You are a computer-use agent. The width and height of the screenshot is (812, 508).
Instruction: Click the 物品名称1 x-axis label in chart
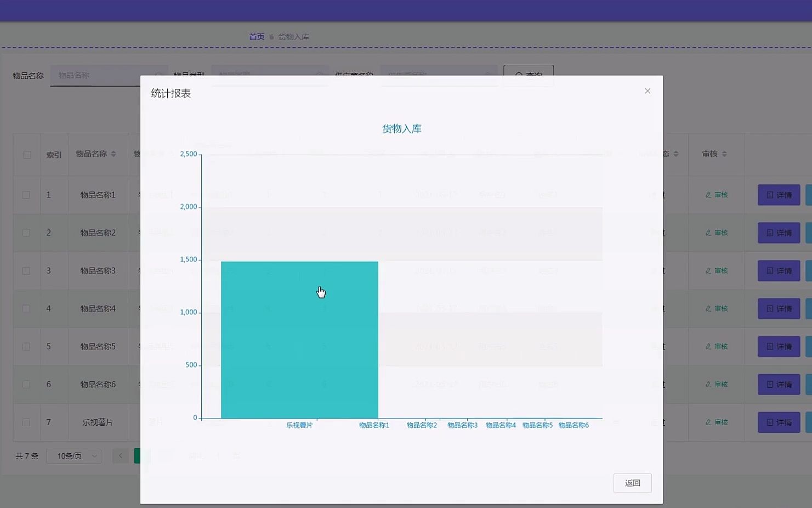374,425
